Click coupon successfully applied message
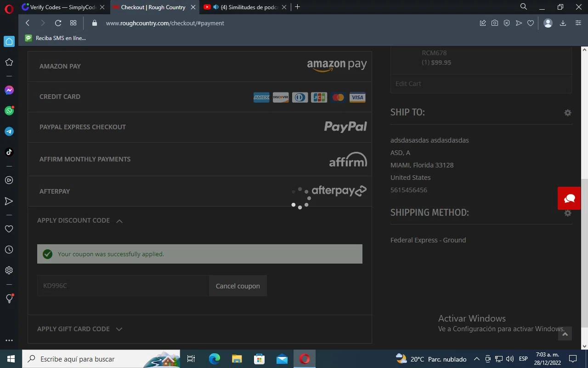 point(200,254)
